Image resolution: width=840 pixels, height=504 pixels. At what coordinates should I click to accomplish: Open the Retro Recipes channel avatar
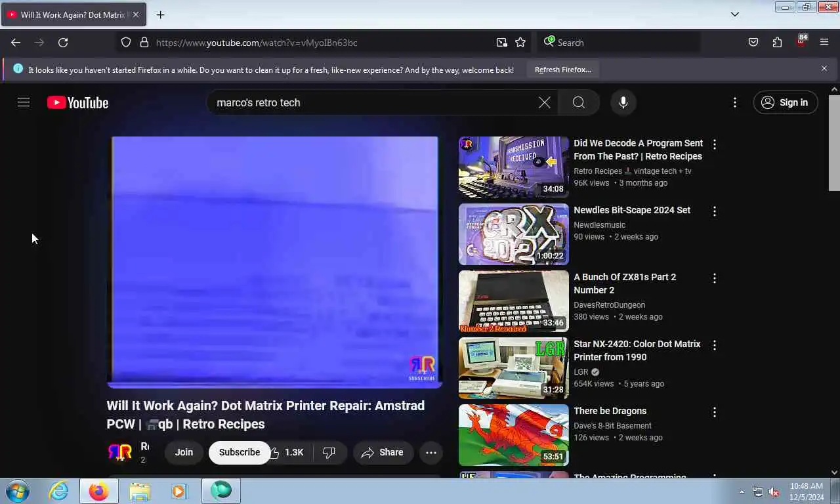(120, 452)
